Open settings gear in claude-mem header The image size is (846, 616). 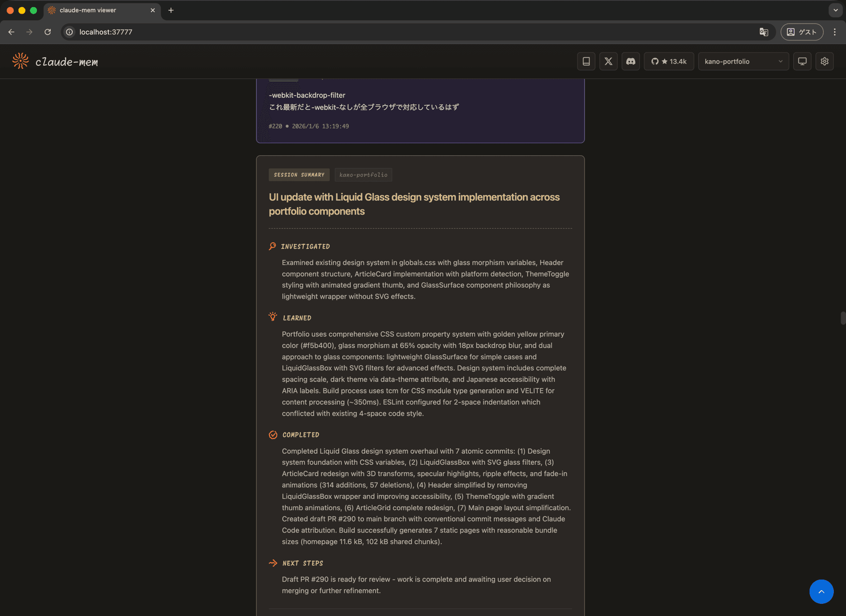[824, 61]
